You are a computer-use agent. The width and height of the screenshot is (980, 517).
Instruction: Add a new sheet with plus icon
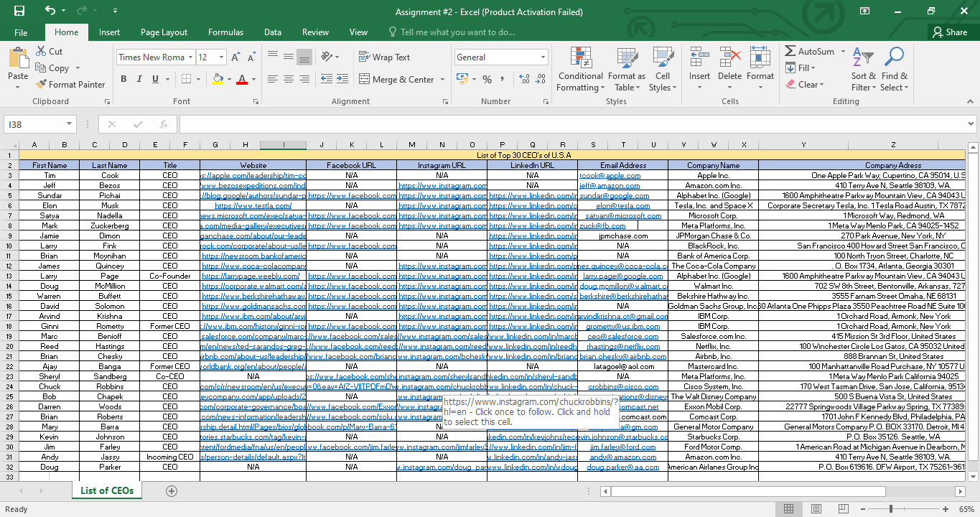pyautogui.click(x=171, y=491)
